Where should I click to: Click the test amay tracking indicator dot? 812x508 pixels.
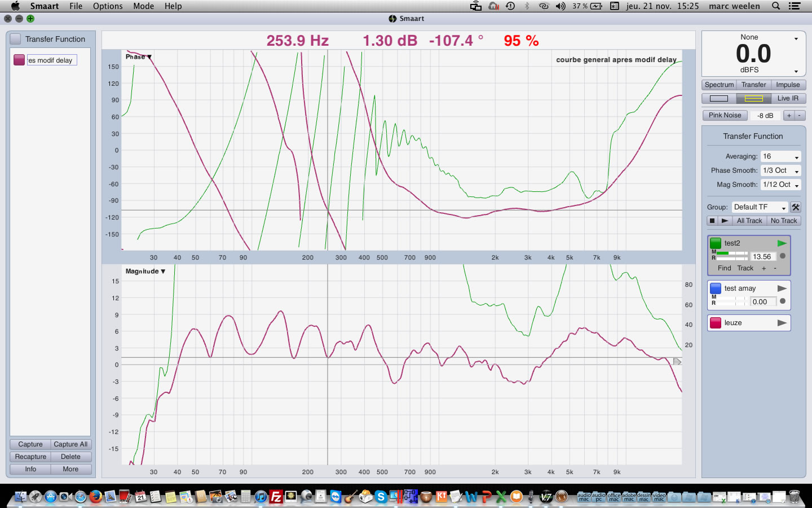click(x=783, y=301)
